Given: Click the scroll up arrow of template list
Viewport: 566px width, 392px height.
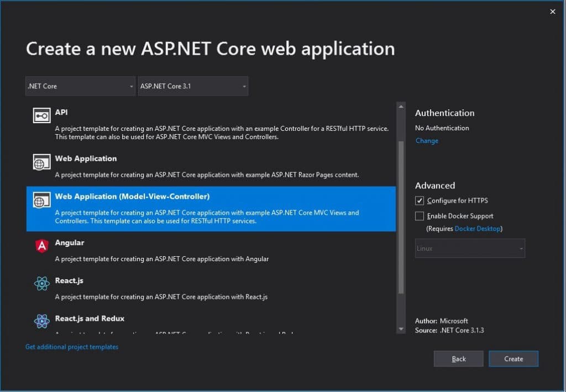Looking at the screenshot, I should click(401, 107).
